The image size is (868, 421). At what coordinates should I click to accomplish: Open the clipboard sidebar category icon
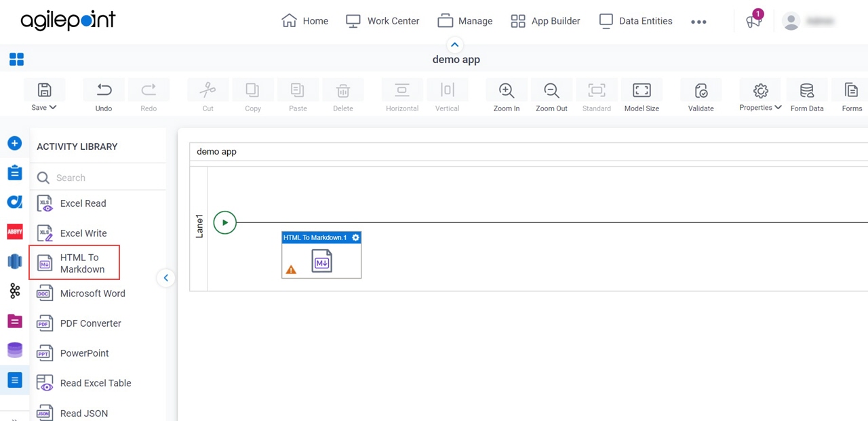[15, 173]
